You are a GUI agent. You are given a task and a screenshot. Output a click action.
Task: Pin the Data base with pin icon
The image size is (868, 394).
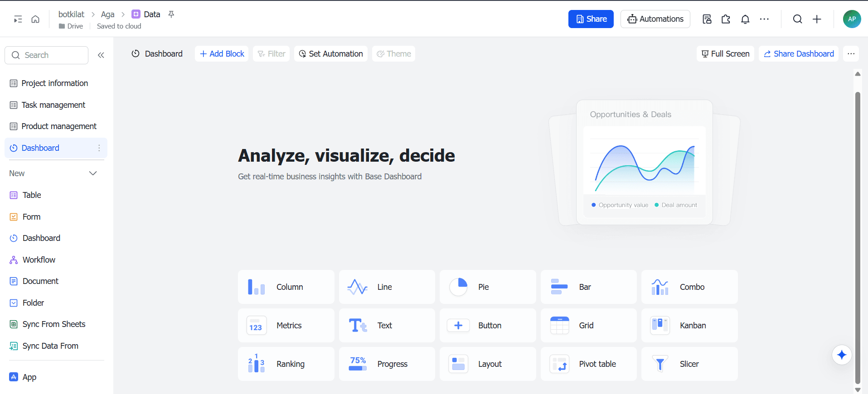coord(171,14)
